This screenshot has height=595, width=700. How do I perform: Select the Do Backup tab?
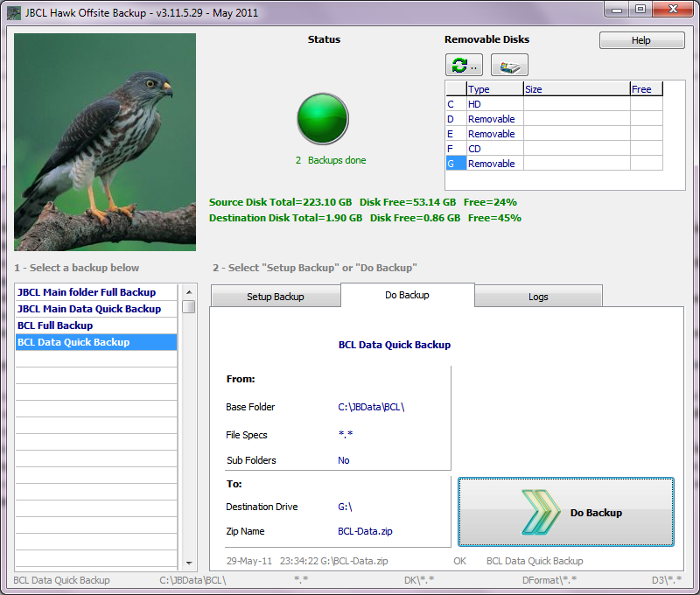[x=407, y=295]
